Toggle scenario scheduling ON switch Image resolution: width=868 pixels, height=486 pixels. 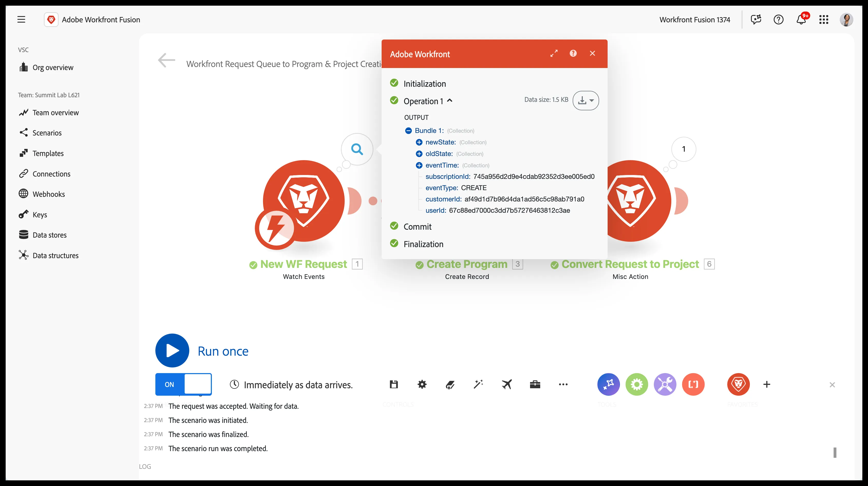(x=183, y=384)
